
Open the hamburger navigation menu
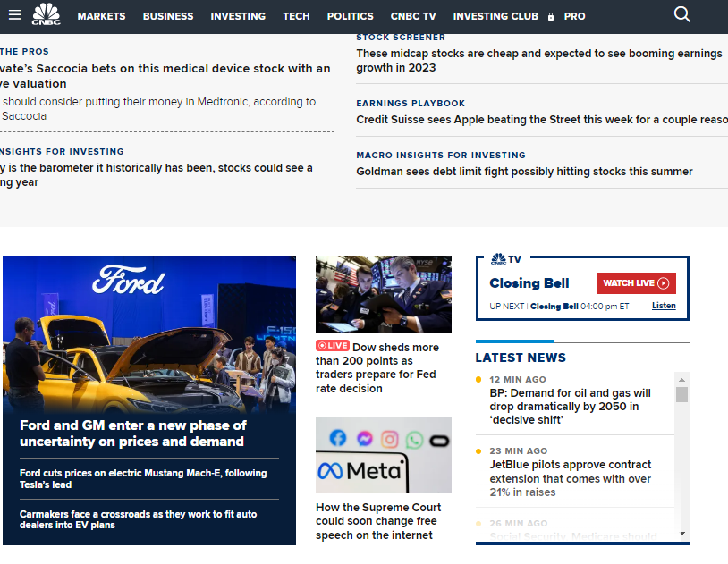(x=15, y=15)
